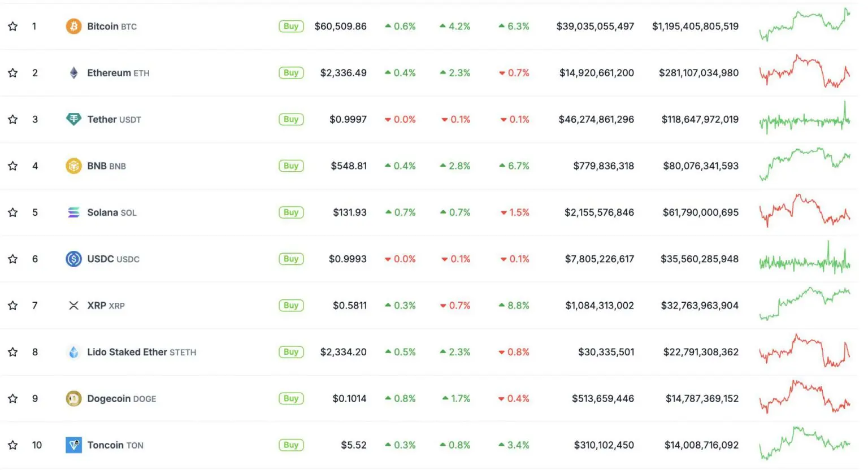View XRP 7-day sparkline chart

(x=805, y=304)
